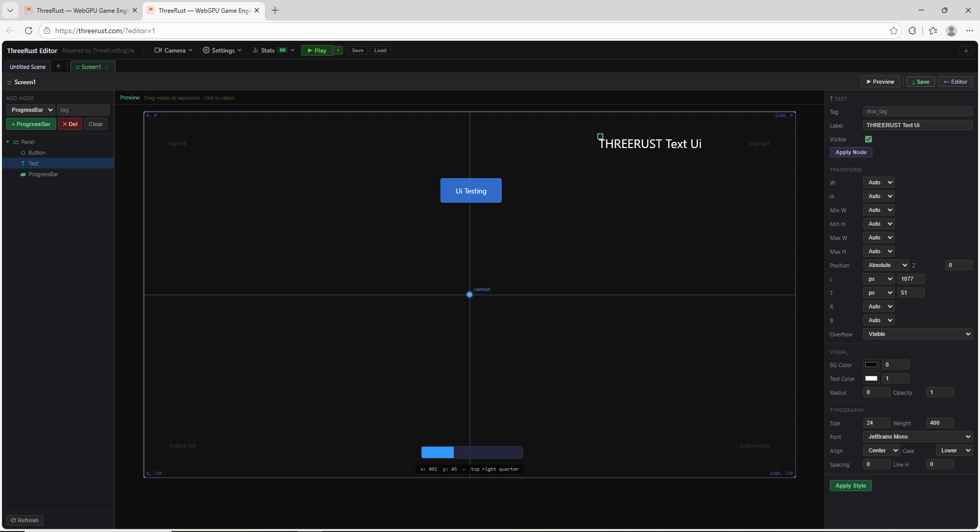Click the Preview button
Image resolution: width=980 pixels, height=532 pixels.
[x=880, y=82]
